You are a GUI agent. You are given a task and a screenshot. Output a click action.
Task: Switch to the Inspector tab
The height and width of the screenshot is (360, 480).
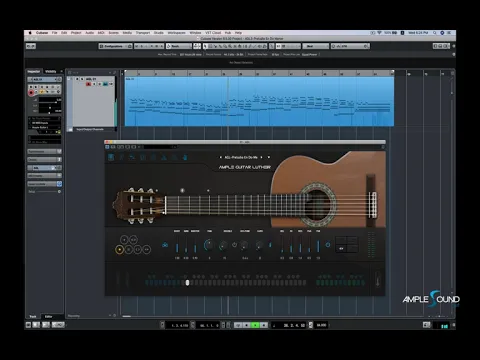coord(34,71)
